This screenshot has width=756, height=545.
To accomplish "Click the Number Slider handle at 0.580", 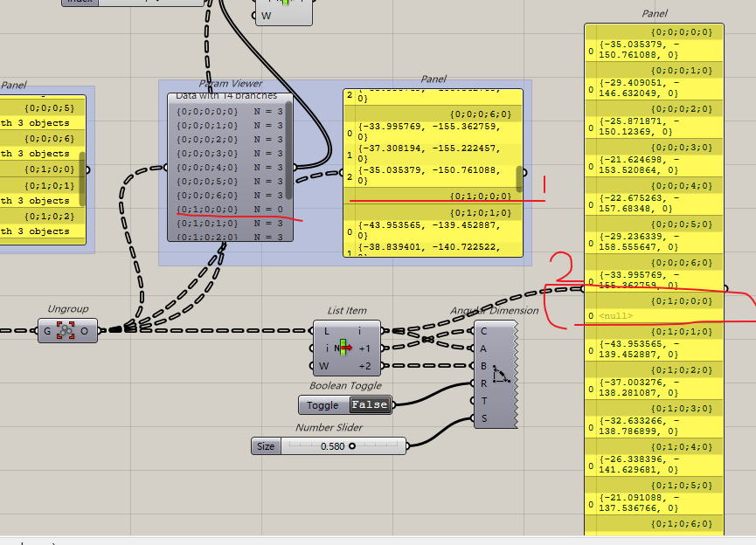I will pyautogui.click(x=352, y=446).
